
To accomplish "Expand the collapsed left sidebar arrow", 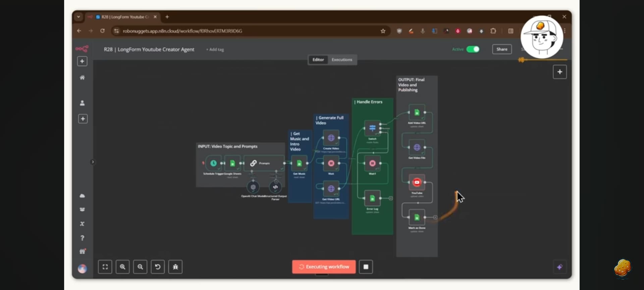I will click(x=93, y=162).
